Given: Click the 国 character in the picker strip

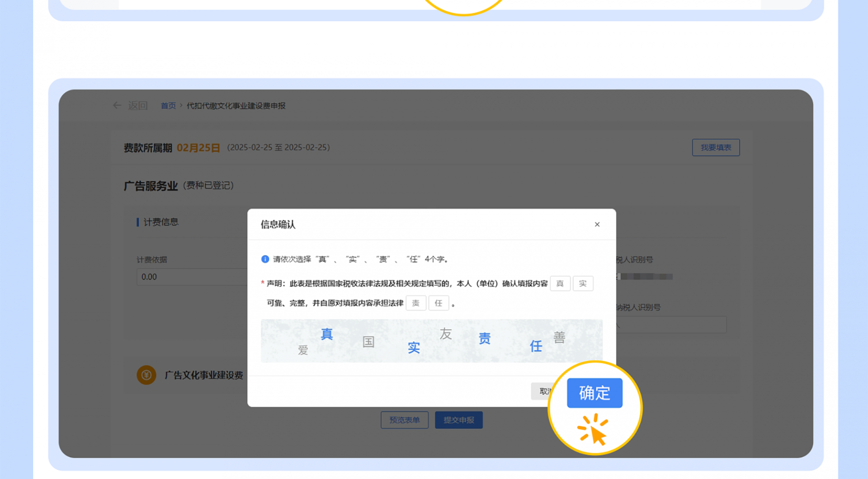Looking at the screenshot, I should pyautogui.click(x=368, y=342).
